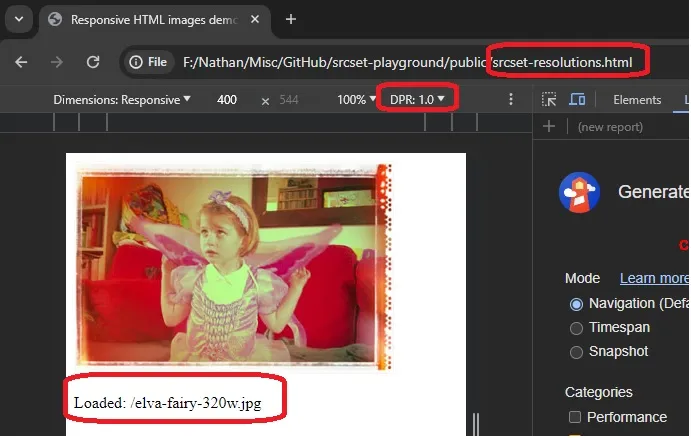
Task: Go back to the previous page
Action: pyautogui.click(x=21, y=62)
